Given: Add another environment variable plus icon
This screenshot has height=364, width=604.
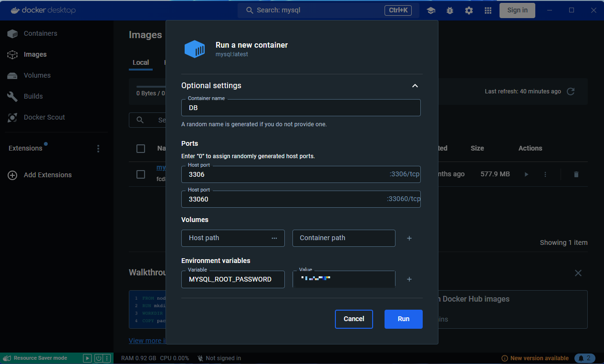Looking at the screenshot, I should tap(409, 279).
